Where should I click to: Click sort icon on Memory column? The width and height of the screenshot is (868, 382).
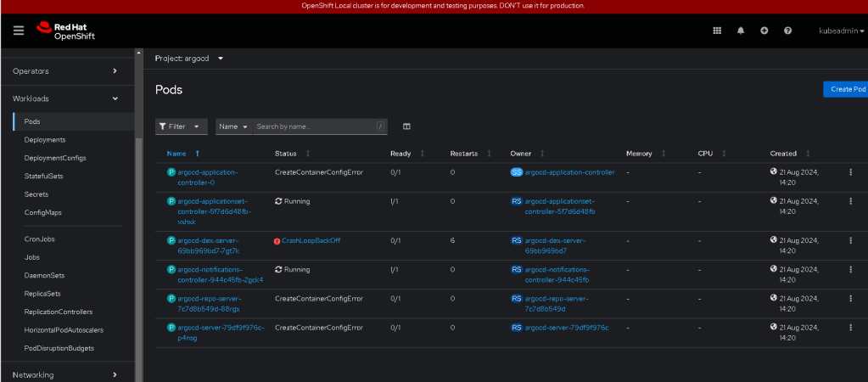click(x=664, y=154)
